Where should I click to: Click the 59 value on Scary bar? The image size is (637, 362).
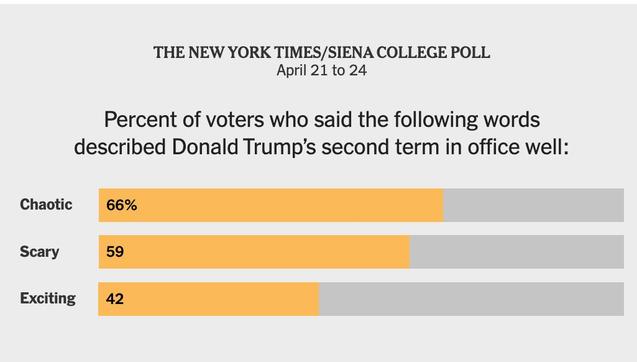pyautogui.click(x=115, y=252)
